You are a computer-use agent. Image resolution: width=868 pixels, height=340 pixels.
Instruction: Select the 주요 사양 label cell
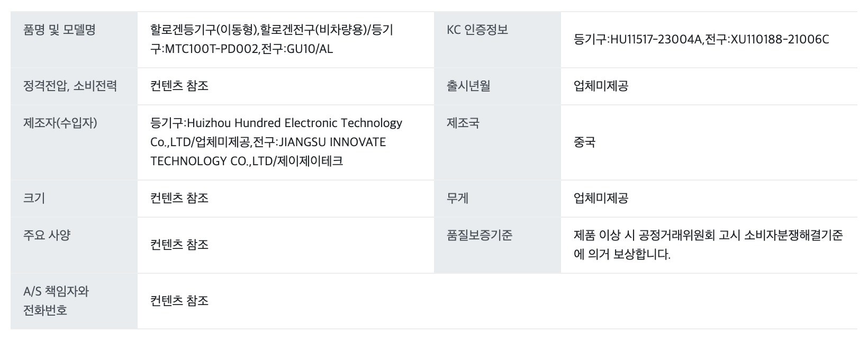(x=47, y=235)
